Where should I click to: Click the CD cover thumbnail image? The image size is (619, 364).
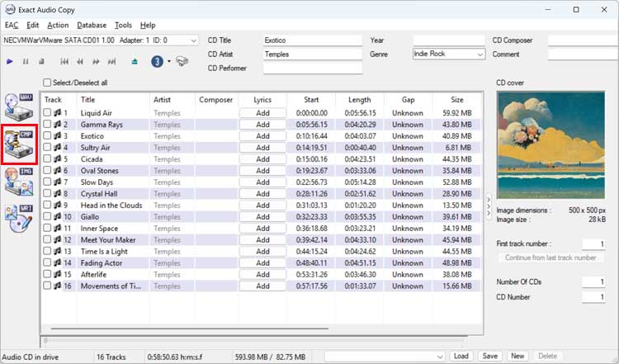point(550,145)
